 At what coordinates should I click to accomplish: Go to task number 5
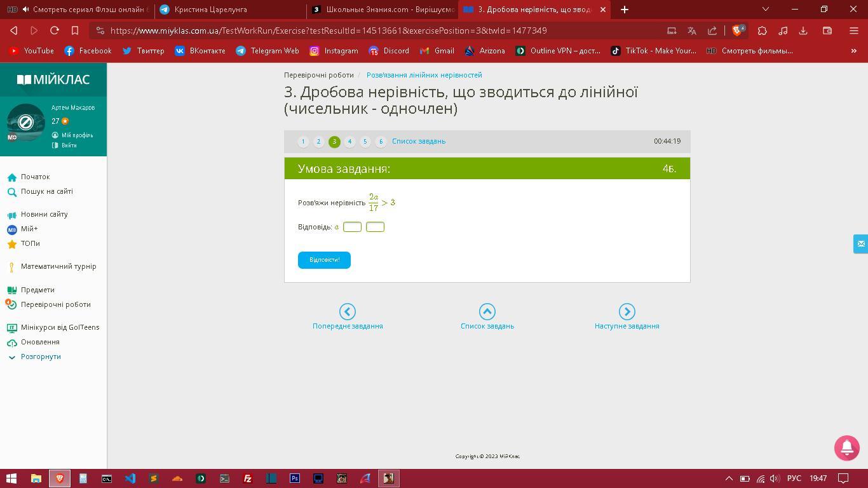coord(365,142)
